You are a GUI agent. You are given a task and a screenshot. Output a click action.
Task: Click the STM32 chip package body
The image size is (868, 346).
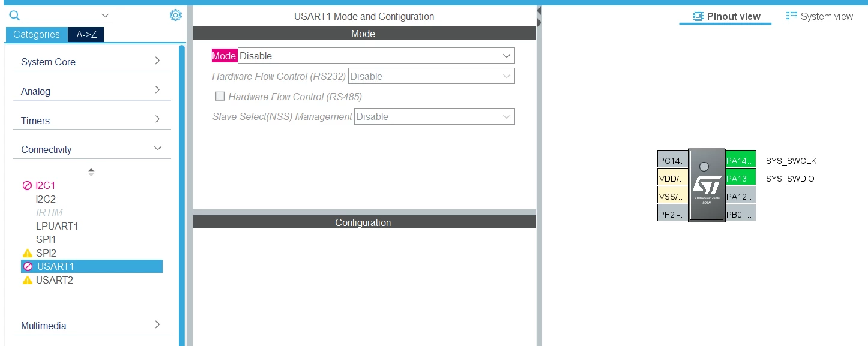707,186
